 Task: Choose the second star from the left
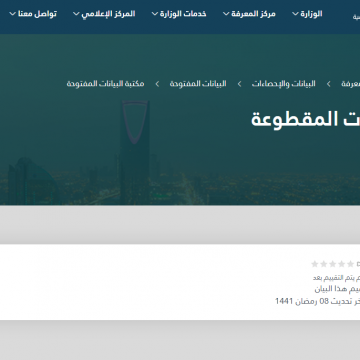324,264
